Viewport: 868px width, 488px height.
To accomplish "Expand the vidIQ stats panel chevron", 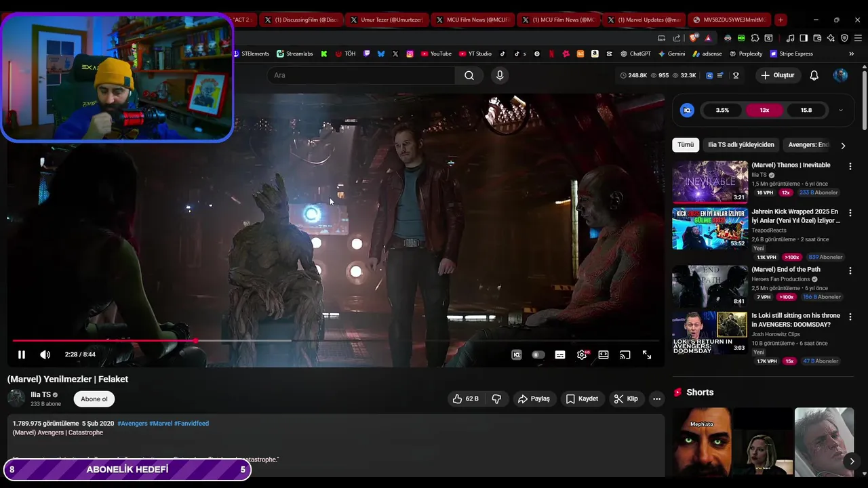I will (x=841, y=110).
